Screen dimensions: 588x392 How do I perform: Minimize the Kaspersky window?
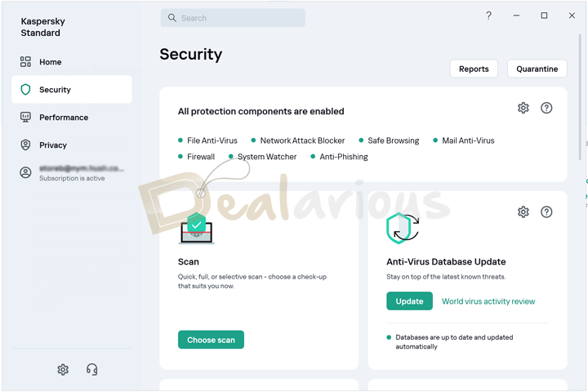click(x=516, y=16)
